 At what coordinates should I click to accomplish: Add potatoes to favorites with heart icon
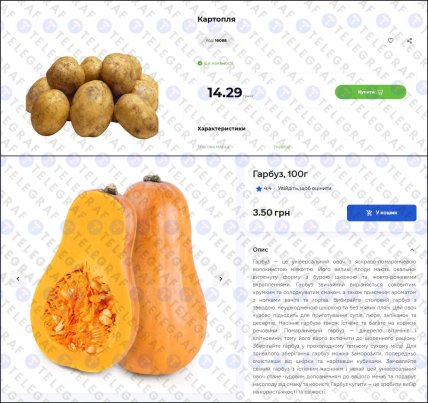(x=390, y=41)
